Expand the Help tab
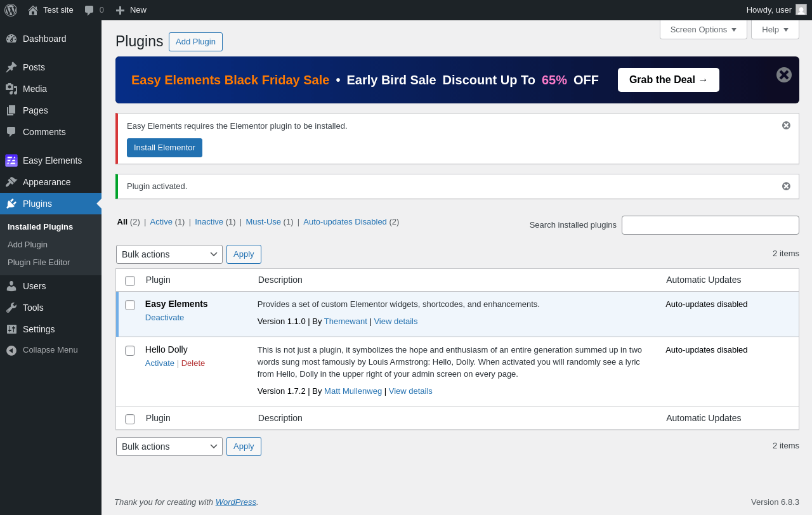Image resolution: width=812 pixels, height=515 pixels. [x=775, y=29]
